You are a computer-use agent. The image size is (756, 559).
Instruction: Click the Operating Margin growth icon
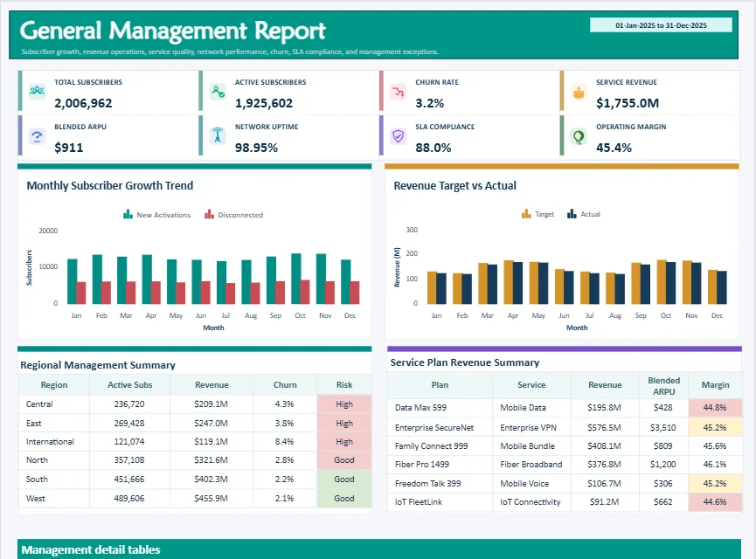[x=579, y=136]
